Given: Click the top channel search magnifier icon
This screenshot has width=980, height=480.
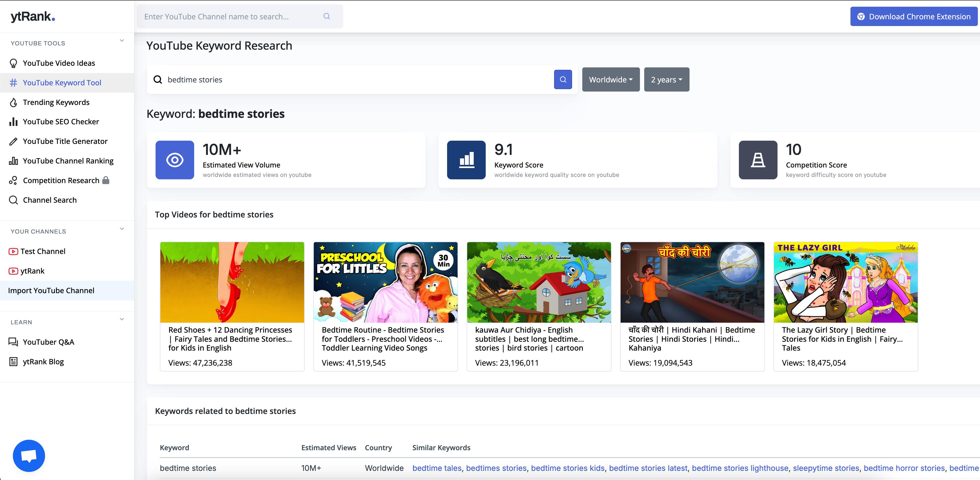Looking at the screenshot, I should (326, 16).
